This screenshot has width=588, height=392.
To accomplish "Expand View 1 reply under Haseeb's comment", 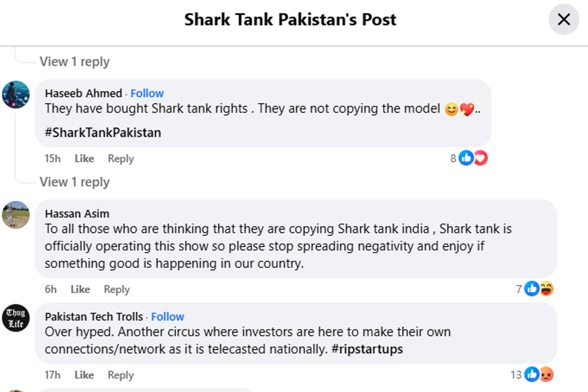I will pos(74,182).
